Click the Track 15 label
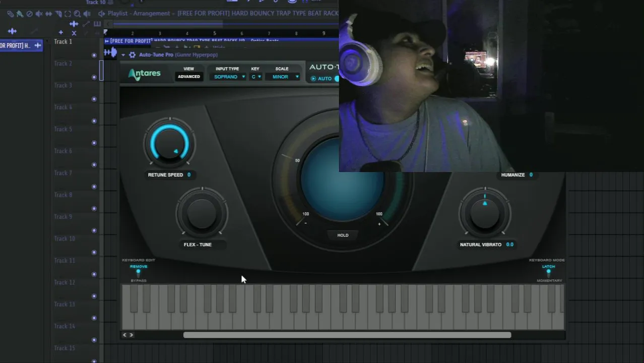The height and width of the screenshot is (363, 644). pyautogui.click(x=65, y=348)
